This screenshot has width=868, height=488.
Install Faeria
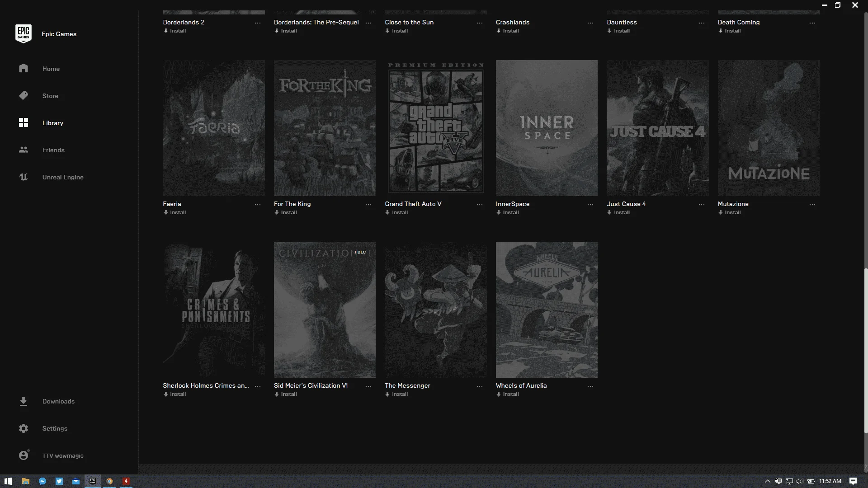click(175, 212)
